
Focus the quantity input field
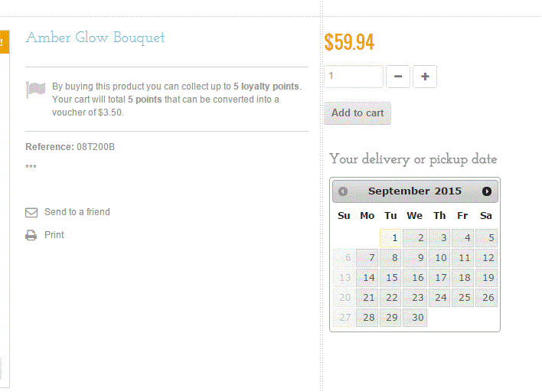pyautogui.click(x=353, y=77)
